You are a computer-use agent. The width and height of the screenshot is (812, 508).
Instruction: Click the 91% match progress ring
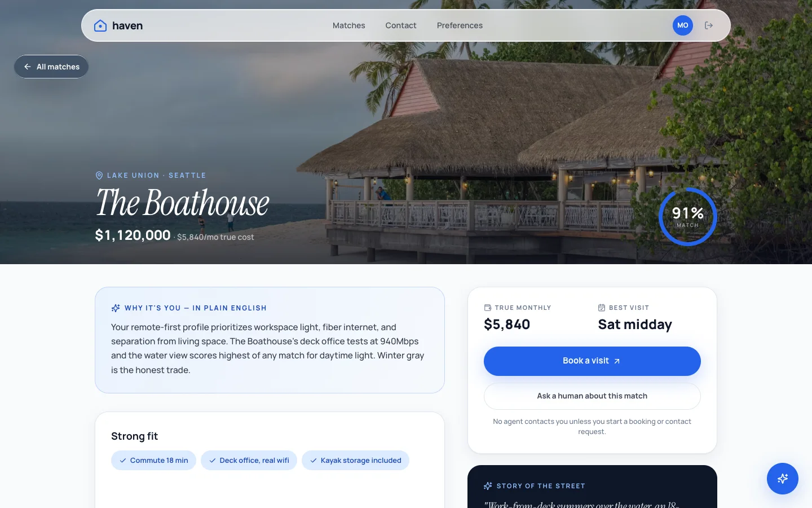point(687,217)
